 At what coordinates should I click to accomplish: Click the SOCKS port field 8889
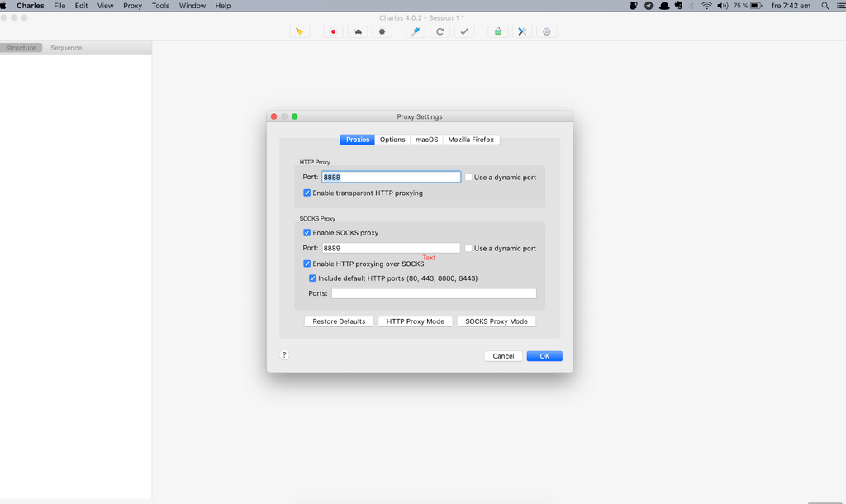(391, 248)
